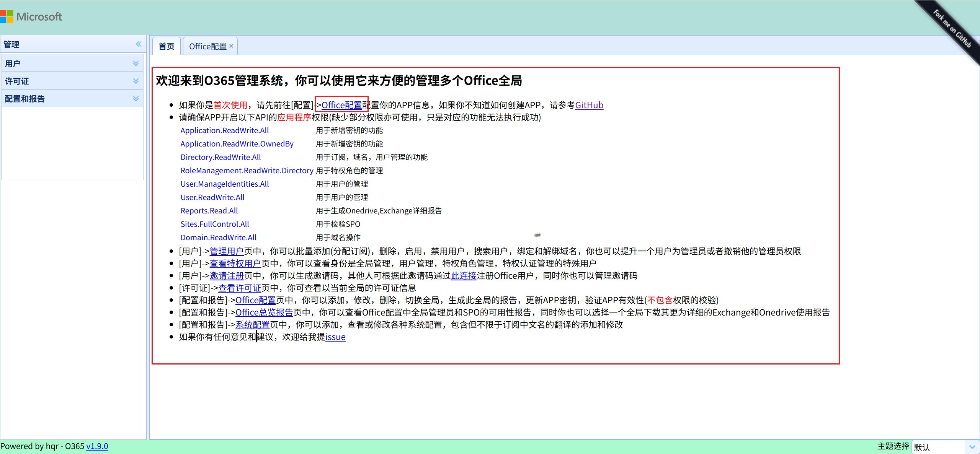980x454 pixels.
Task: Select Application.ReadWrite.OwnedBy permission text
Action: point(237,144)
